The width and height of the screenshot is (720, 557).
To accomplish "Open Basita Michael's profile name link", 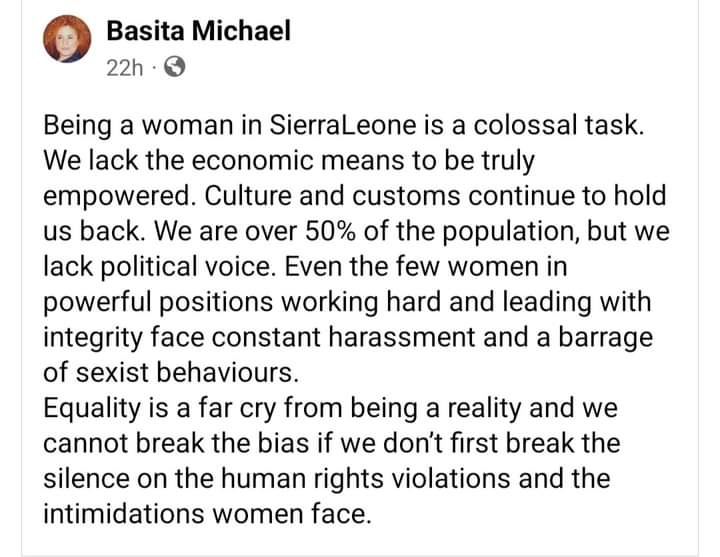I will pos(198,31).
